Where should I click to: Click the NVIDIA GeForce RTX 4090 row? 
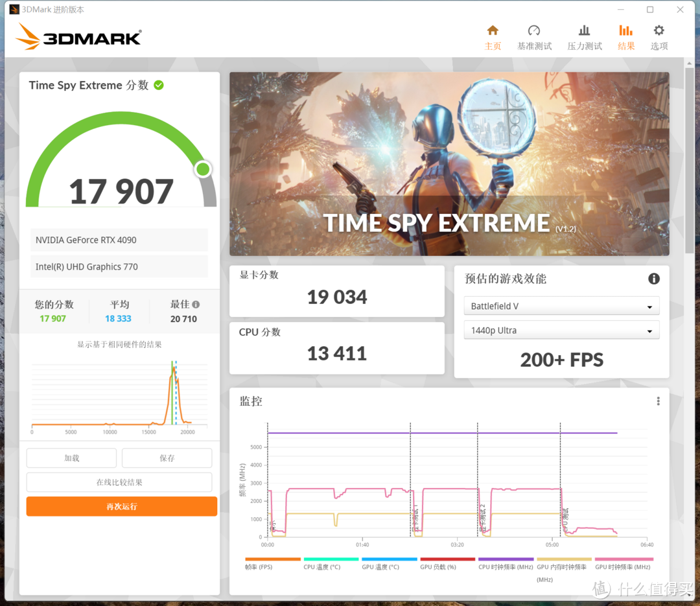(119, 240)
